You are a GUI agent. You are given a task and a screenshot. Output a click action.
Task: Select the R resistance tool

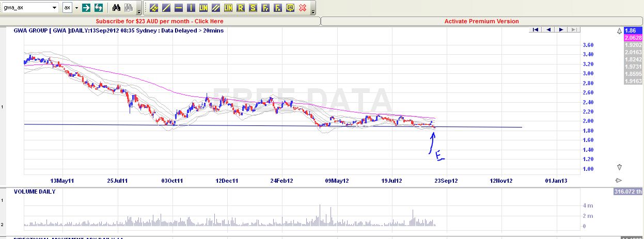241,8
